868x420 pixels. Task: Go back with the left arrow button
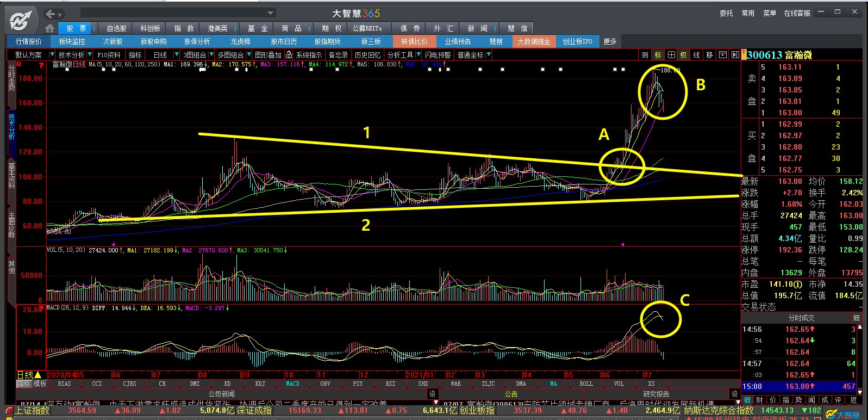coord(51,14)
